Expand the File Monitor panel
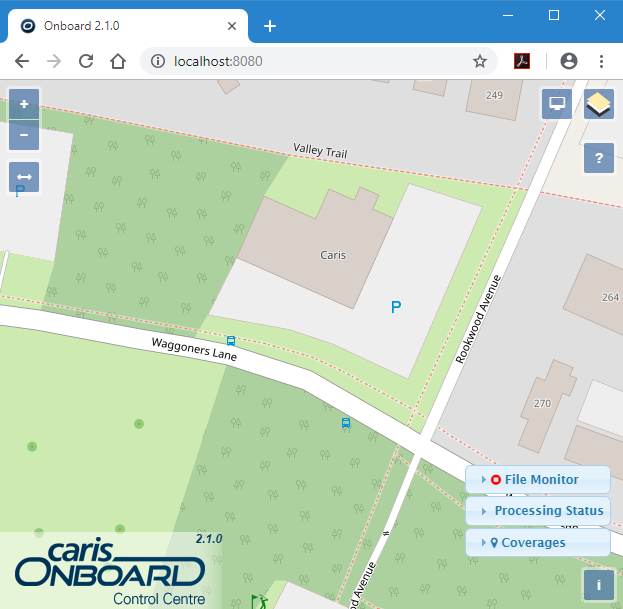Viewport: 623px width, 609px height. [538, 480]
